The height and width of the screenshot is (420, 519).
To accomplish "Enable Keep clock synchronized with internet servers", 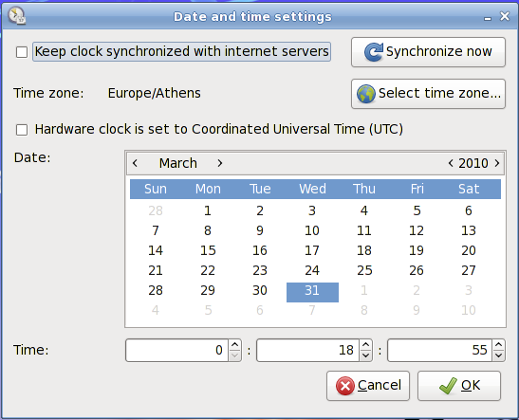I will click(x=22, y=52).
